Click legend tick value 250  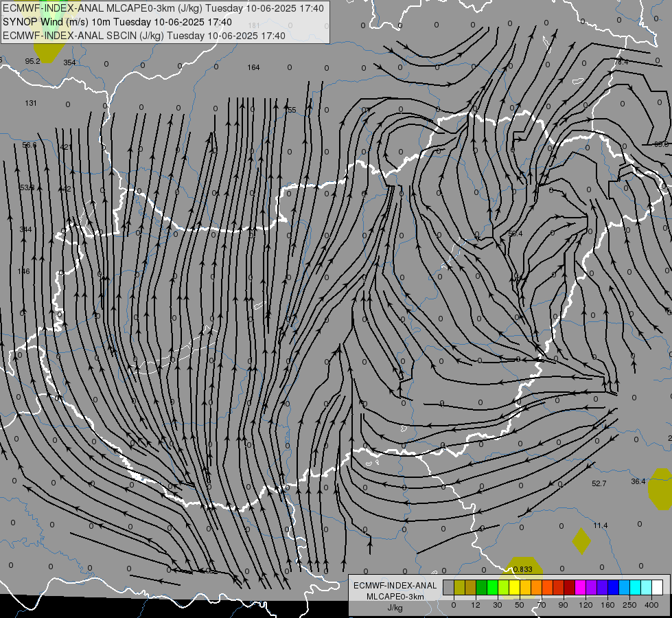(x=629, y=605)
